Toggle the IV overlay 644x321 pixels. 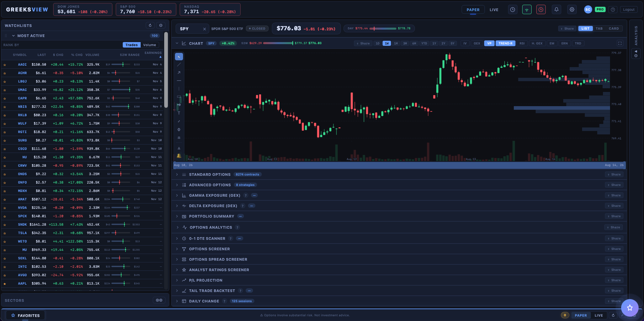pyautogui.click(x=465, y=43)
